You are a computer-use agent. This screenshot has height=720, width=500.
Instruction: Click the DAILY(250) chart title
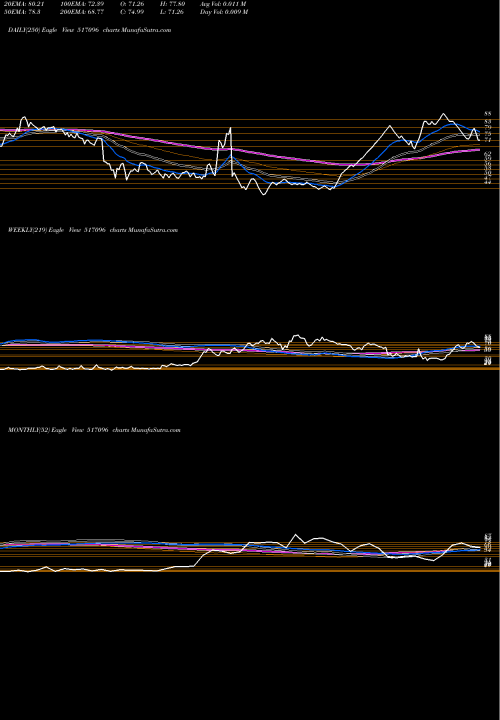coord(90,30)
